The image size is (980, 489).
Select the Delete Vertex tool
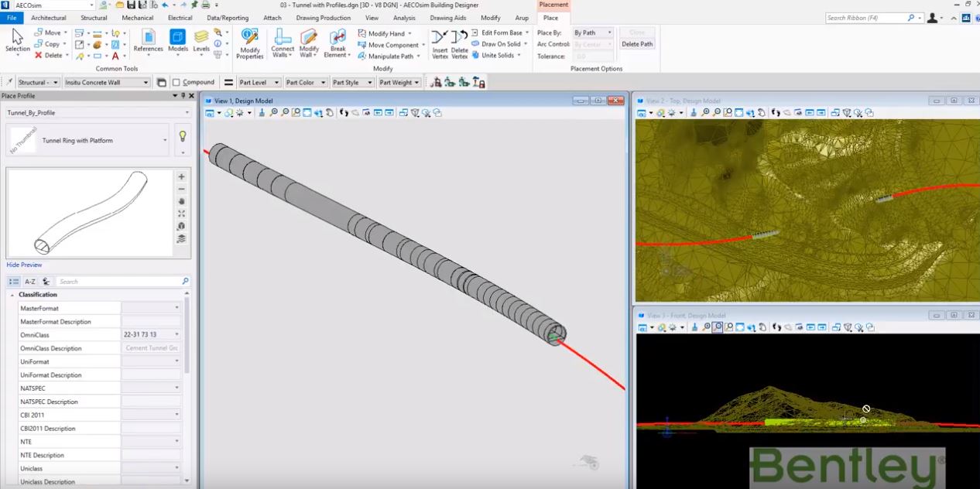tap(460, 43)
